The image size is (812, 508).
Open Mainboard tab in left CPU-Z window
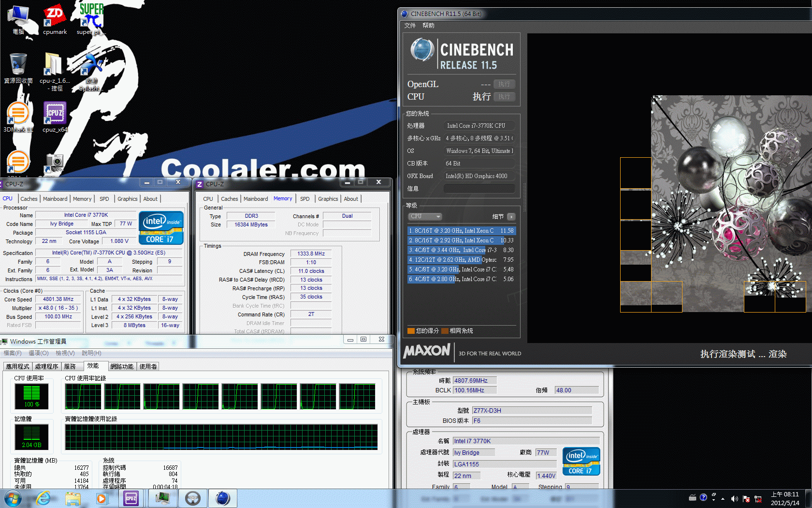click(x=55, y=199)
